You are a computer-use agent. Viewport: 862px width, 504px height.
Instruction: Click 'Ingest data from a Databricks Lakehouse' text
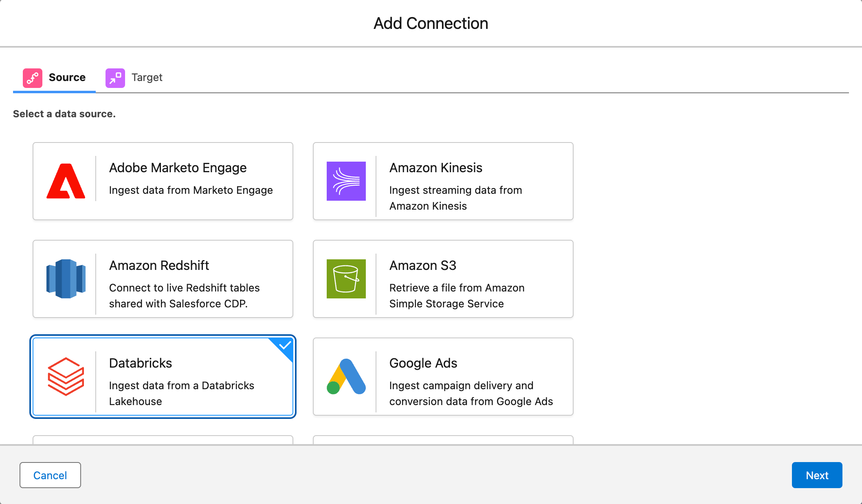click(x=182, y=393)
